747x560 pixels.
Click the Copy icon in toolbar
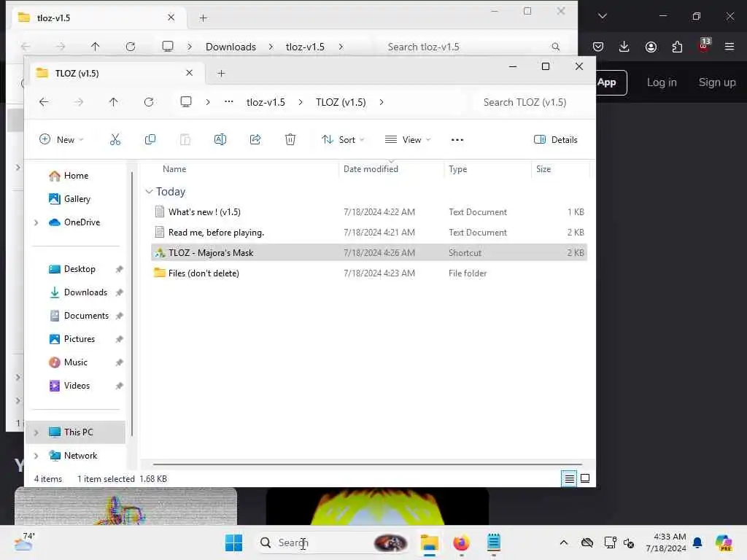(150, 139)
